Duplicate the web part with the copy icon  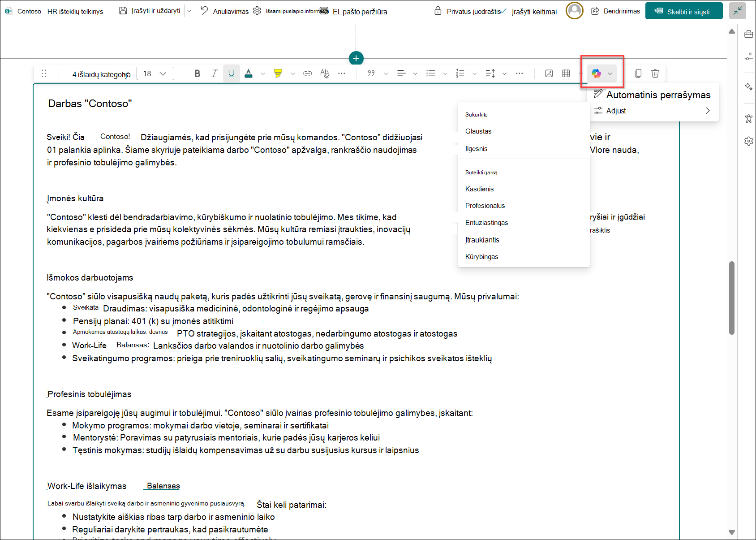[x=638, y=73]
